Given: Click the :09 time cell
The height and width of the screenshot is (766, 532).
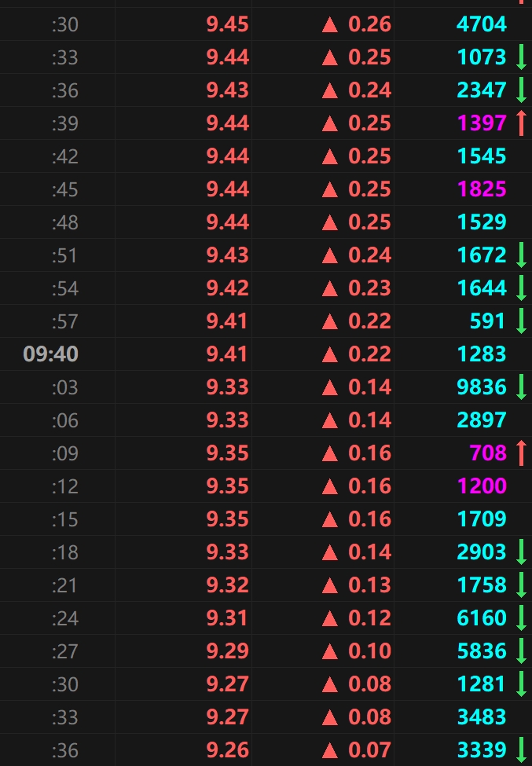Looking at the screenshot, I should tap(65, 453).
